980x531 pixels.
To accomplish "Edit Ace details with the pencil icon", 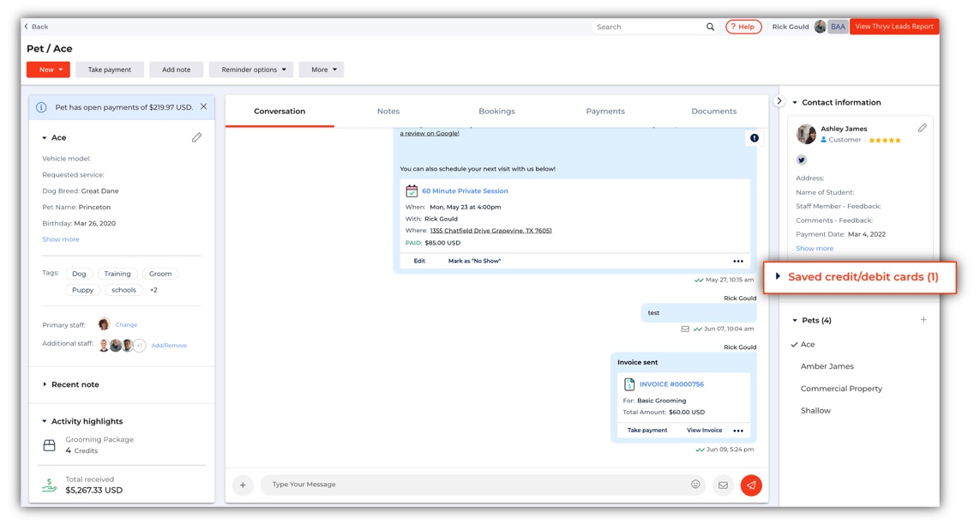I will (x=197, y=137).
